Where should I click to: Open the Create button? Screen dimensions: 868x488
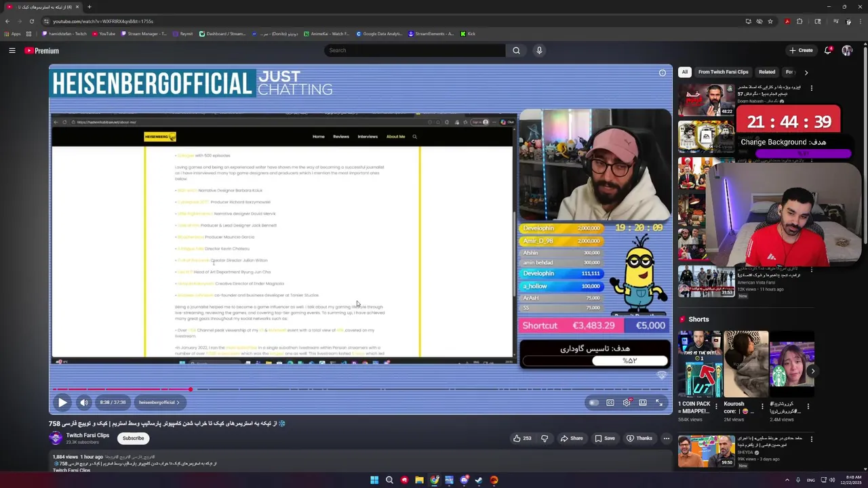tap(801, 50)
